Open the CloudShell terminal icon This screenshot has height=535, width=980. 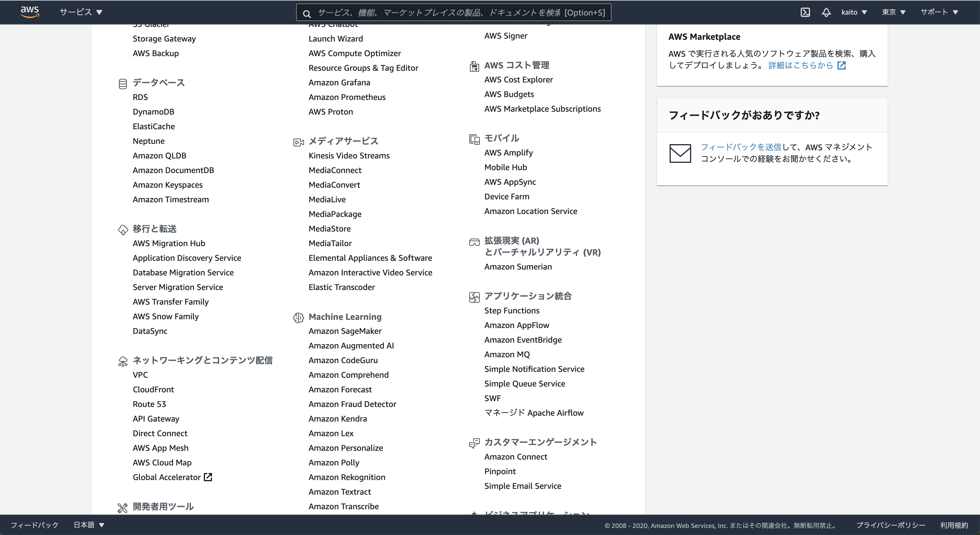[805, 12]
